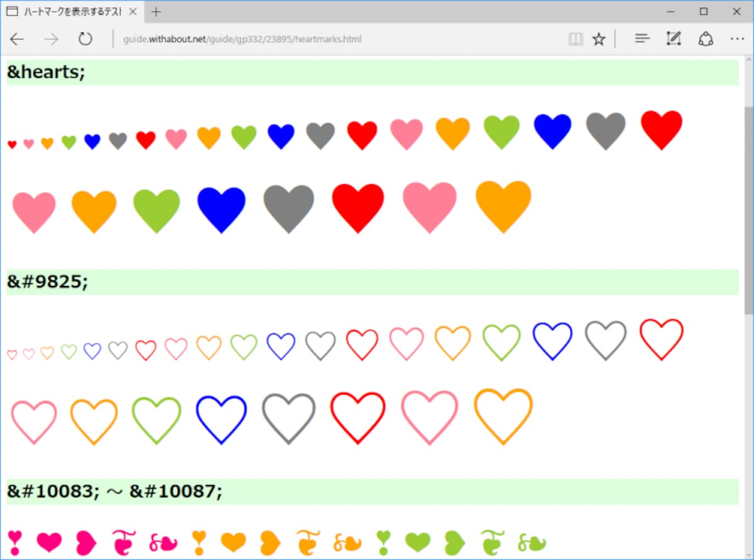Go back to the previous page
The image size is (754, 560).
17,40
